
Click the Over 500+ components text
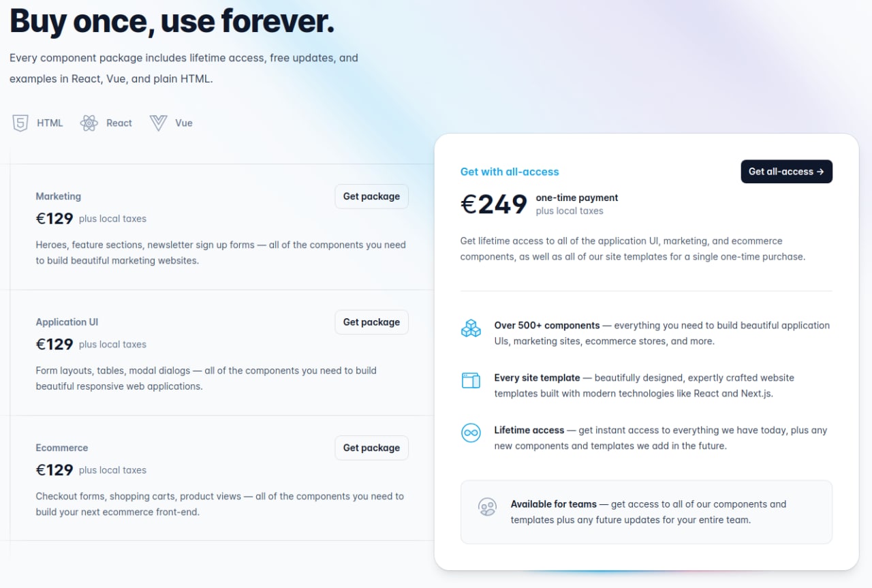(x=546, y=326)
